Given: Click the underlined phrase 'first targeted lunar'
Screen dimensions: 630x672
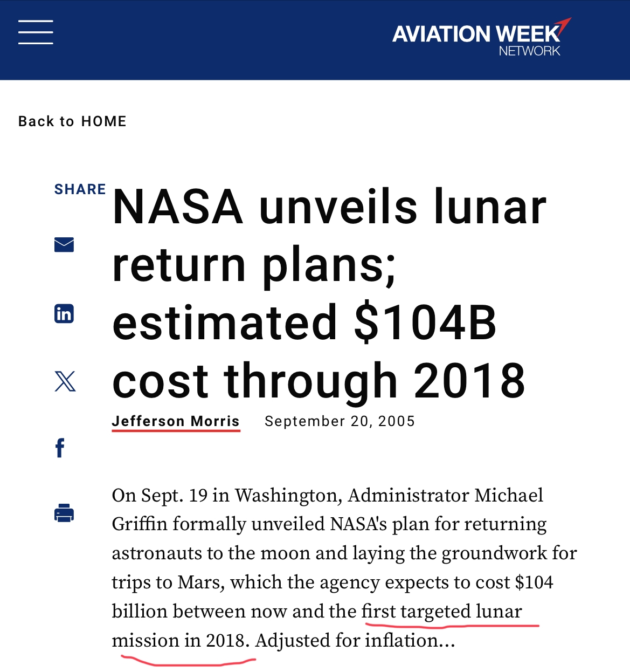Looking at the screenshot, I should coord(441,612).
